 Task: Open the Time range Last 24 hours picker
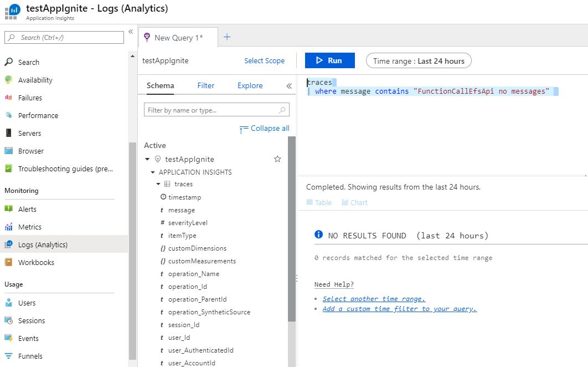point(419,61)
